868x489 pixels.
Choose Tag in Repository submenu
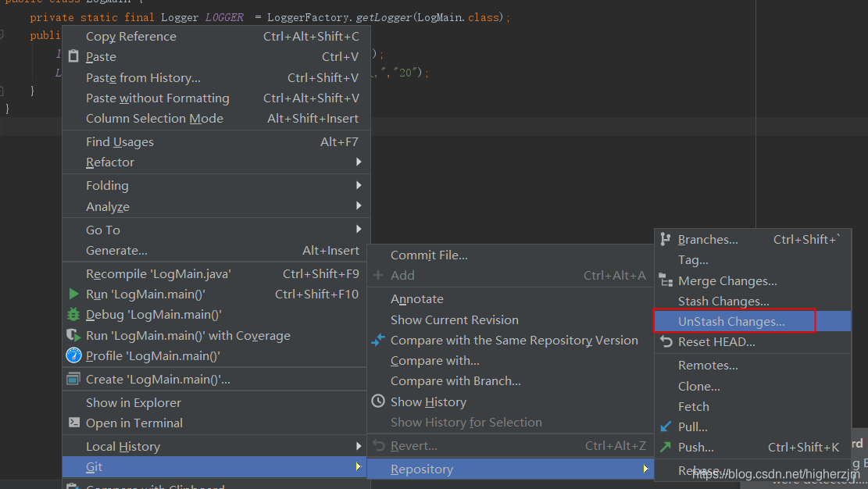[x=753, y=259]
